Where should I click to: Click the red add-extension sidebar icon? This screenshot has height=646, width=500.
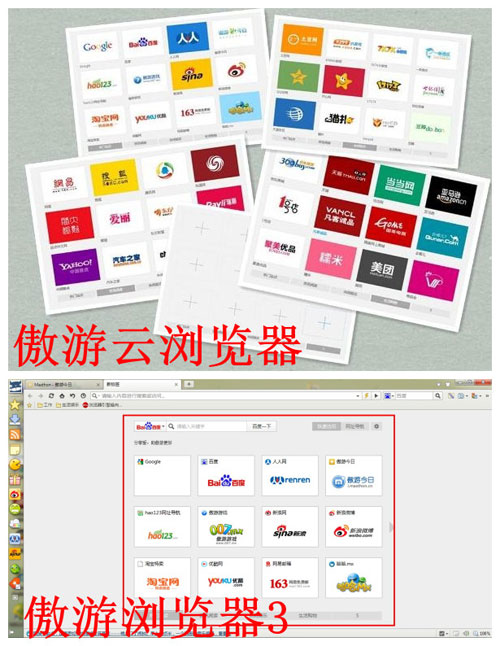tap(15, 583)
